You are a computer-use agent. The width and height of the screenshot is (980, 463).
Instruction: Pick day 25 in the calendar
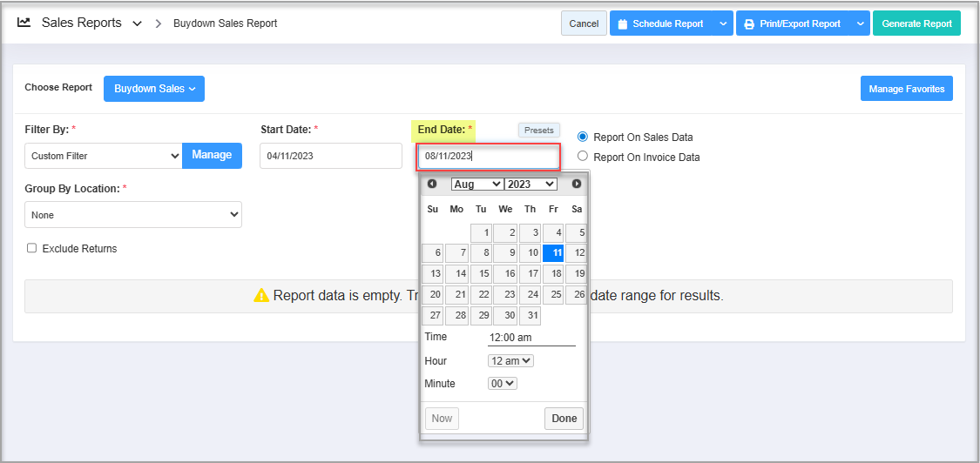(553, 295)
